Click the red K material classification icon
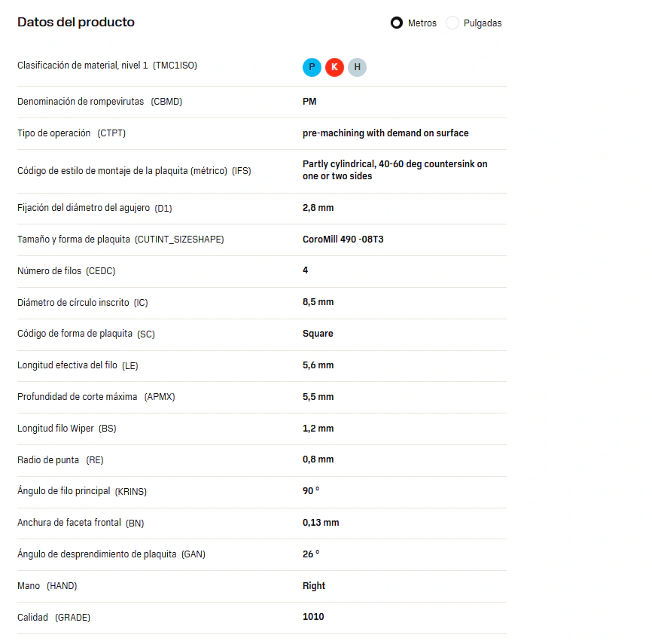This screenshot has width=652, height=644. [x=334, y=67]
